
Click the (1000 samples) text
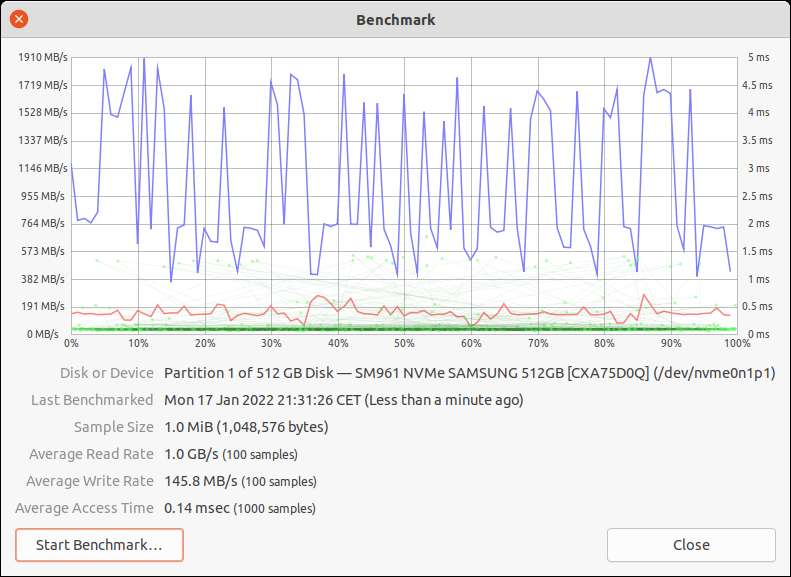click(274, 509)
